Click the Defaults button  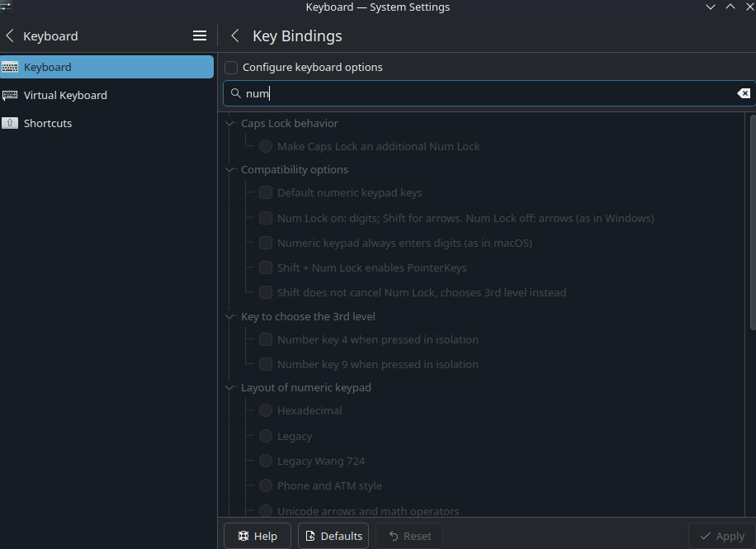(333, 536)
